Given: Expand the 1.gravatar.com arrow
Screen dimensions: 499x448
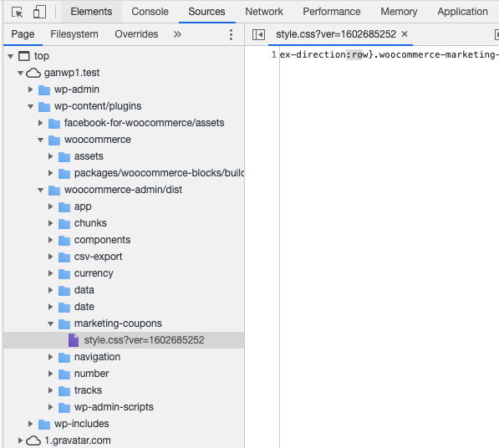Looking at the screenshot, I should (20, 440).
